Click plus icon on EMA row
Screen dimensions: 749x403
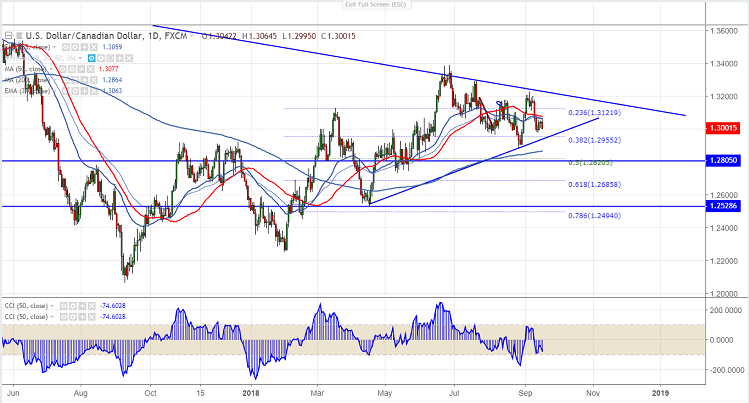(x=85, y=91)
